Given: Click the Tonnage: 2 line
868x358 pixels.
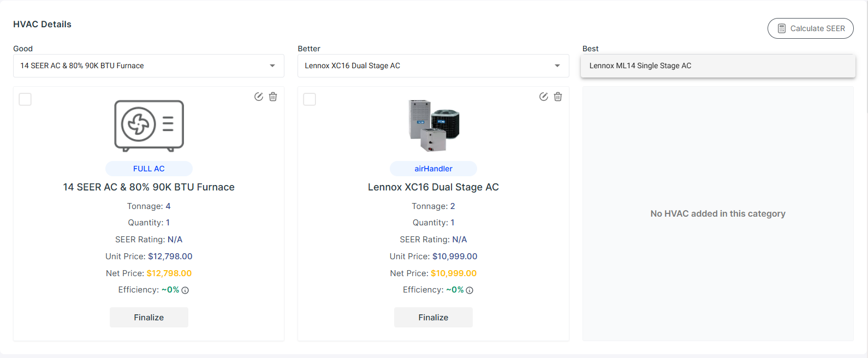Looking at the screenshot, I should point(433,206).
